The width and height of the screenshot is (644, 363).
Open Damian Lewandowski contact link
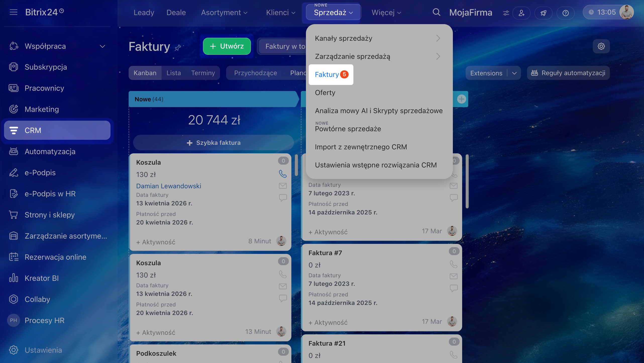tap(169, 186)
